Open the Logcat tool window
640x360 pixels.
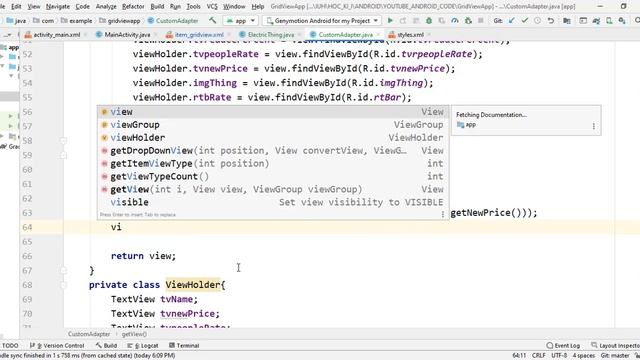point(143,345)
